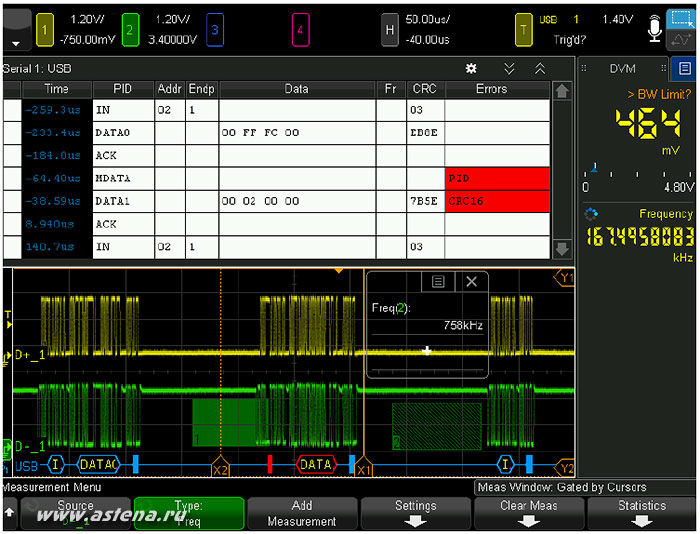The image size is (700, 534).
Task: Toggle channel 2 button
Action: tap(130, 29)
